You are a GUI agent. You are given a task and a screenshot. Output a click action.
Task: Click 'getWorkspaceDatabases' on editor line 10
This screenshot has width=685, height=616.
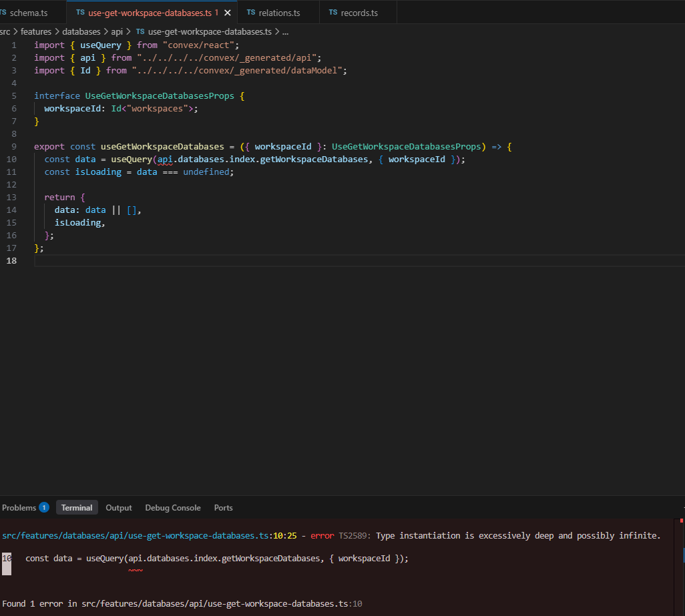point(314,160)
